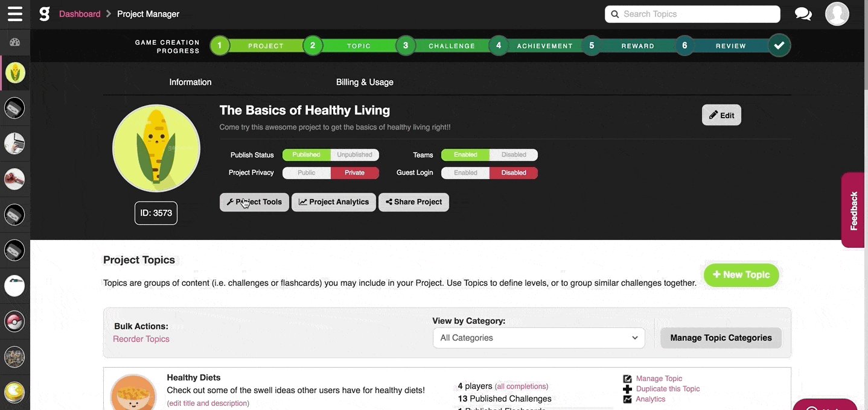Click the Reorder Topics link
The image size is (868, 410).
point(141,339)
